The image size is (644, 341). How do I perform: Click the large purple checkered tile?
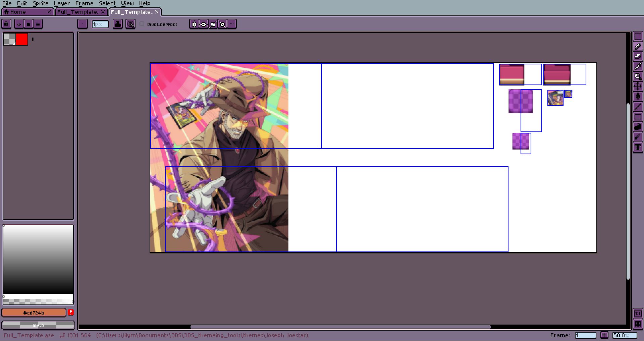click(521, 101)
